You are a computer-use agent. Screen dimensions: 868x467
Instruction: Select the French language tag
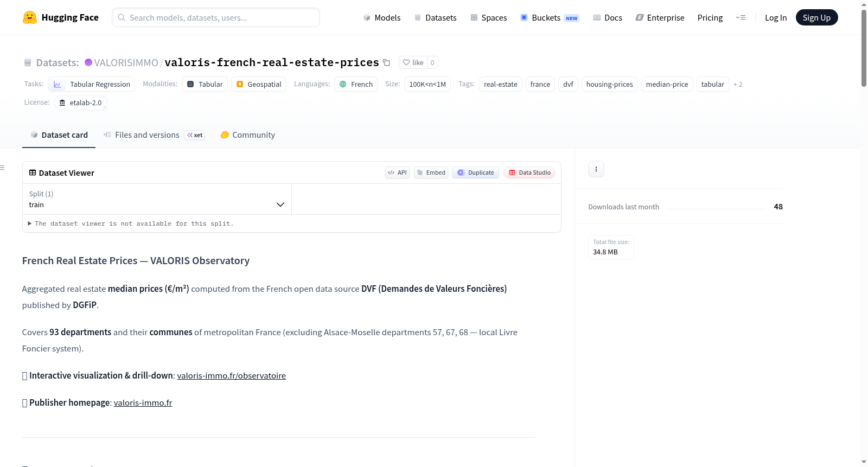pos(356,84)
